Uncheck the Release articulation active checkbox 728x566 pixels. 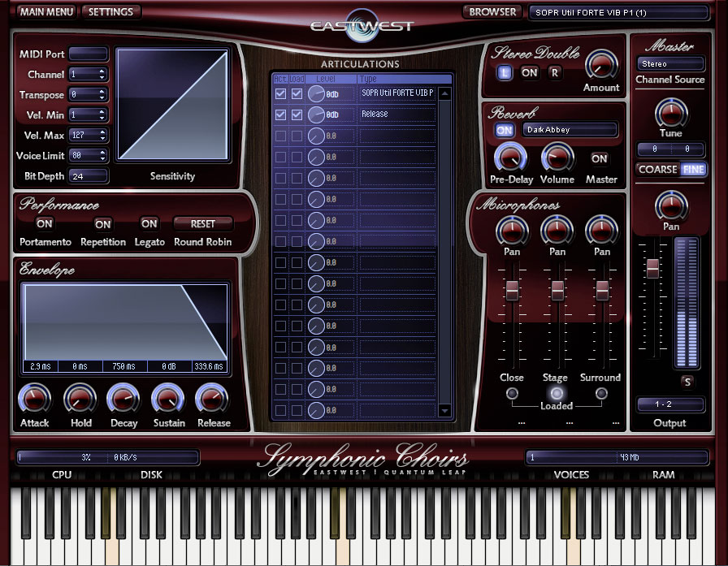coord(280,115)
